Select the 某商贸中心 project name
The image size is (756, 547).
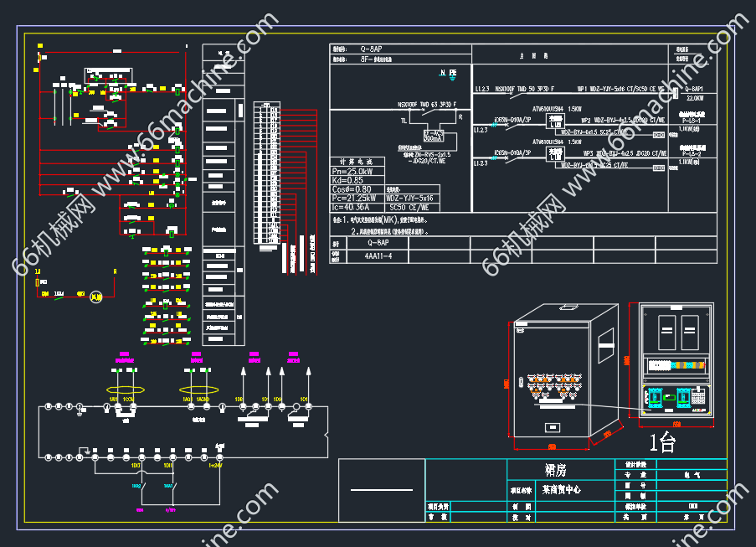pos(561,488)
